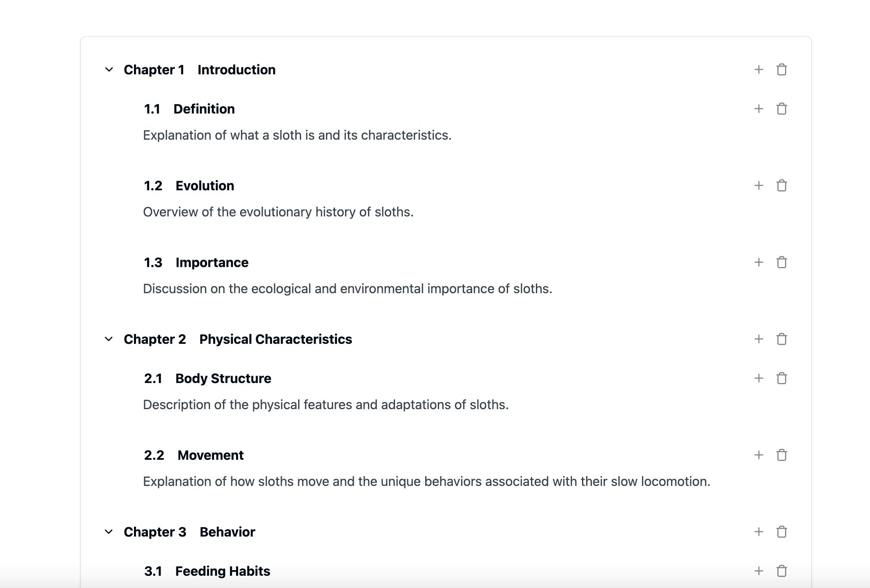Delete section 3.1 Feeding Habits with its trash icon
This screenshot has height=588, width=870.
coord(781,571)
